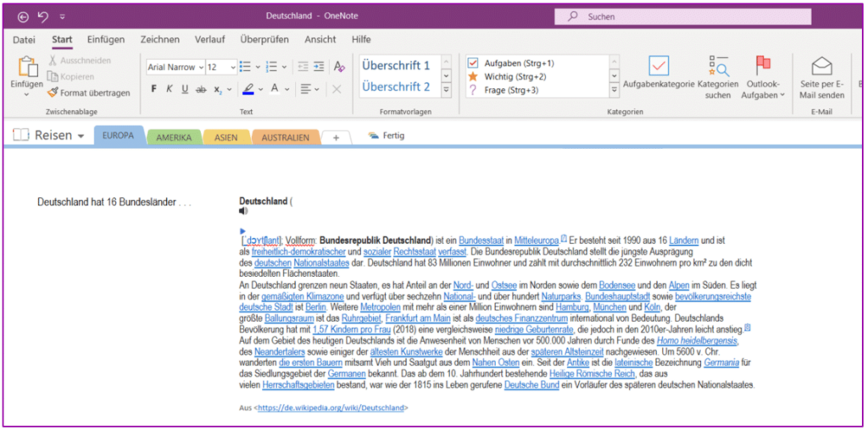
Task: Switch to the Überprüfen tab
Action: tap(264, 40)
